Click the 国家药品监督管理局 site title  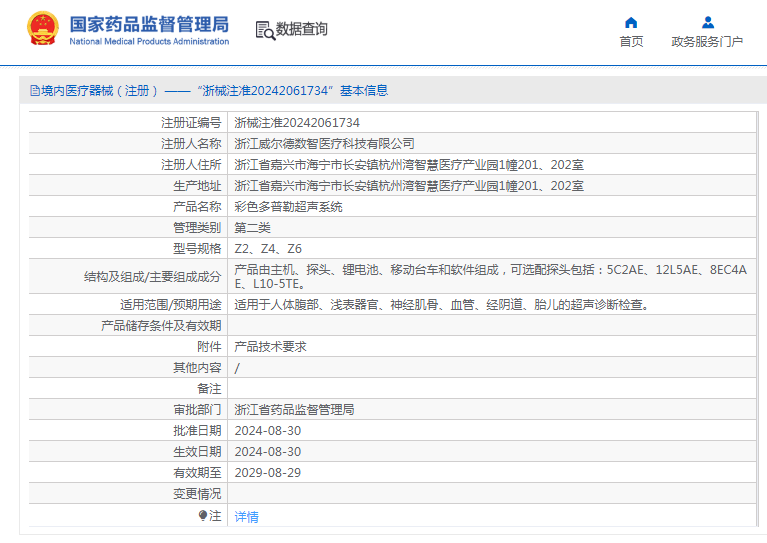pyautogui.click(x=149, y=23)
